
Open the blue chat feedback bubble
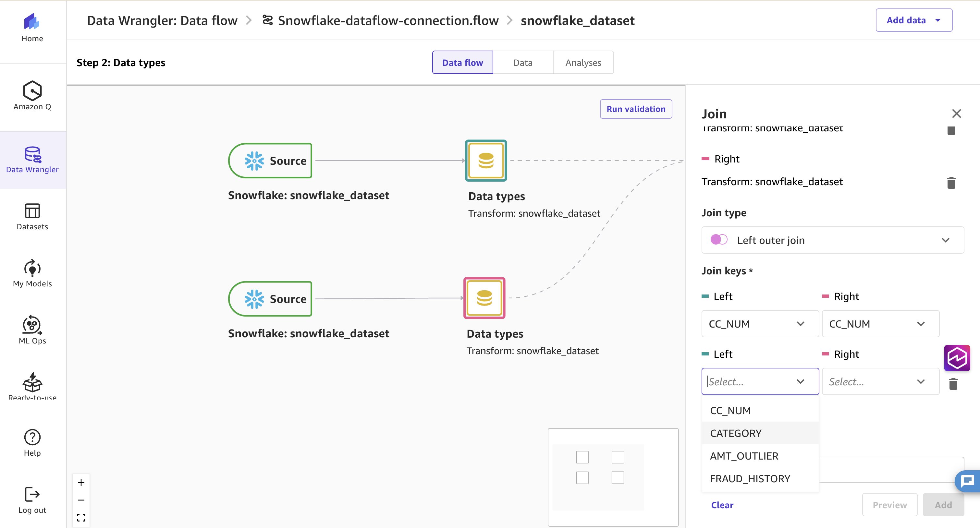tap(967, 481)
